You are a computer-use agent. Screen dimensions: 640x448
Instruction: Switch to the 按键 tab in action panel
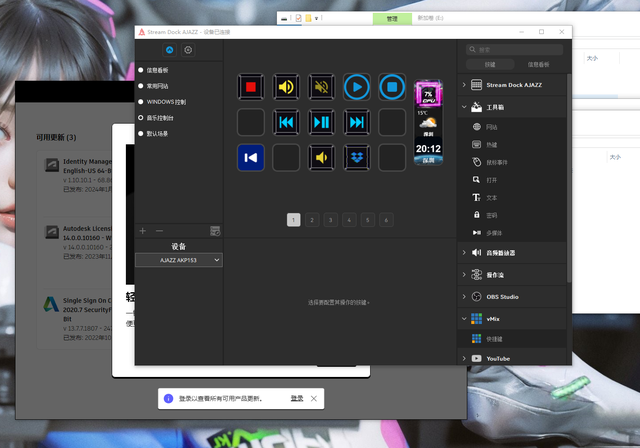490,64
